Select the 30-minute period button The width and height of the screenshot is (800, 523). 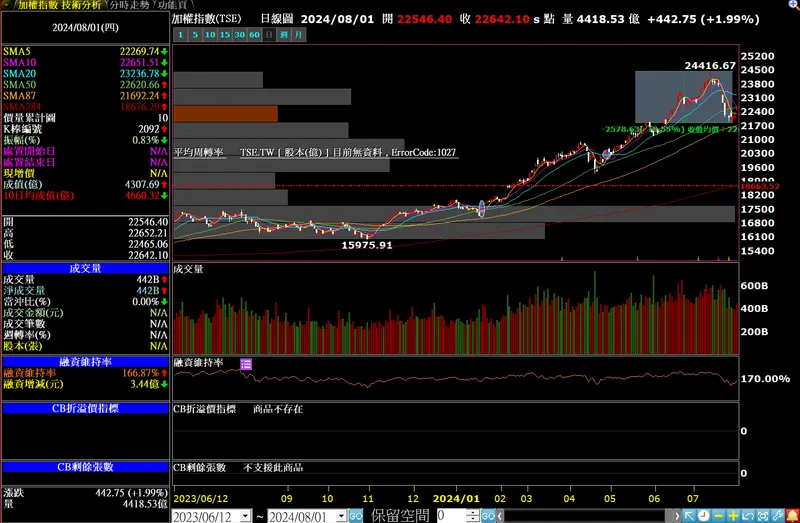[239, 35]
